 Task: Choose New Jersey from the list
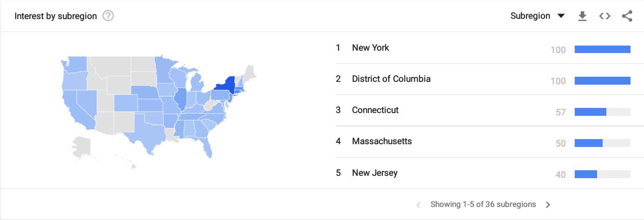375,173
